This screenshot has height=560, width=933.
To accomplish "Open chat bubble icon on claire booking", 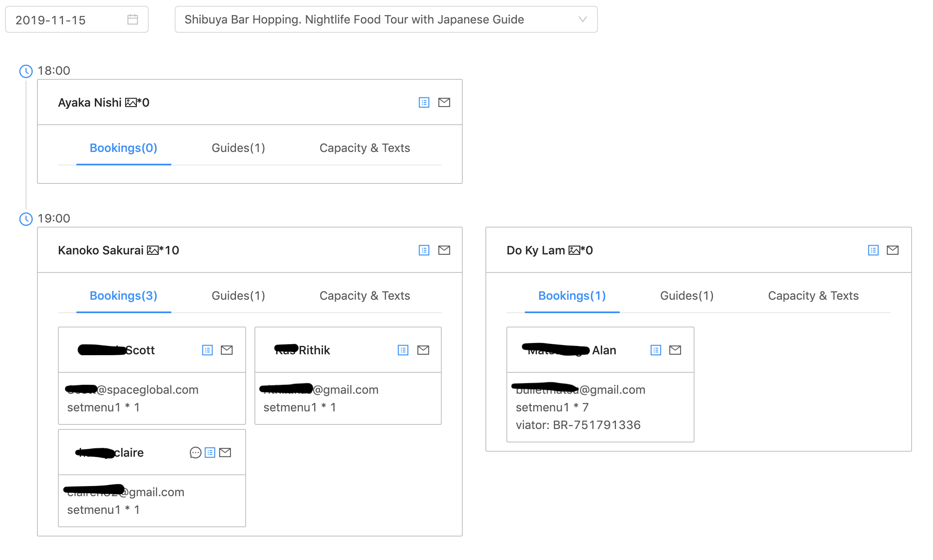I will point(195,453).
